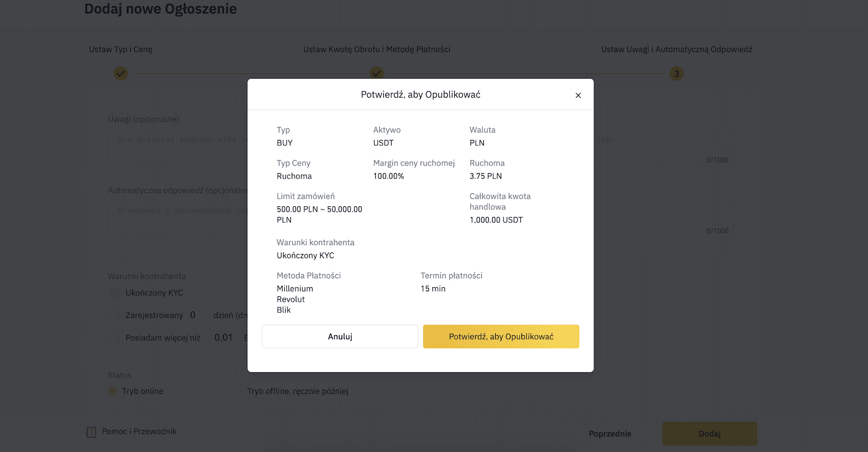Select the 15 min payment term
The width and height of the screenshot is (868, 452).
(433, 289)
